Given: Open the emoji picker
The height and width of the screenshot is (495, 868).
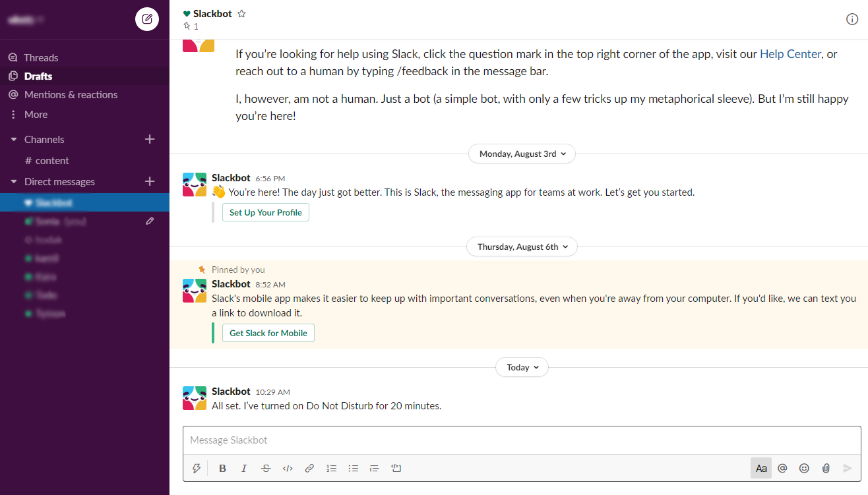Looking at the screenshot, I should pos(804,469).
